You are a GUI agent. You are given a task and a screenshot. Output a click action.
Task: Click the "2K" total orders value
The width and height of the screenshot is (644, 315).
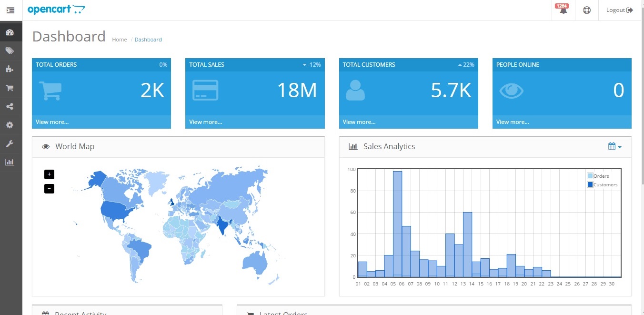[x=152, y=90]
